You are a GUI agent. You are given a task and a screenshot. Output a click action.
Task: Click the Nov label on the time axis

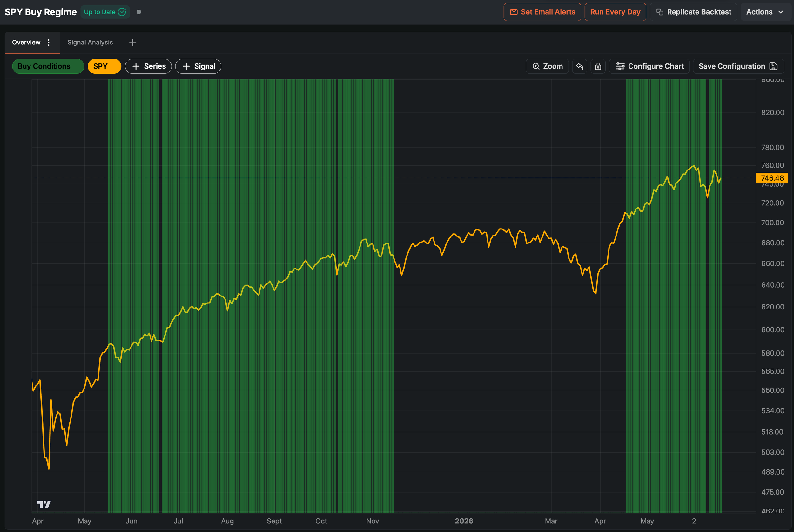(x=373, y=521)
